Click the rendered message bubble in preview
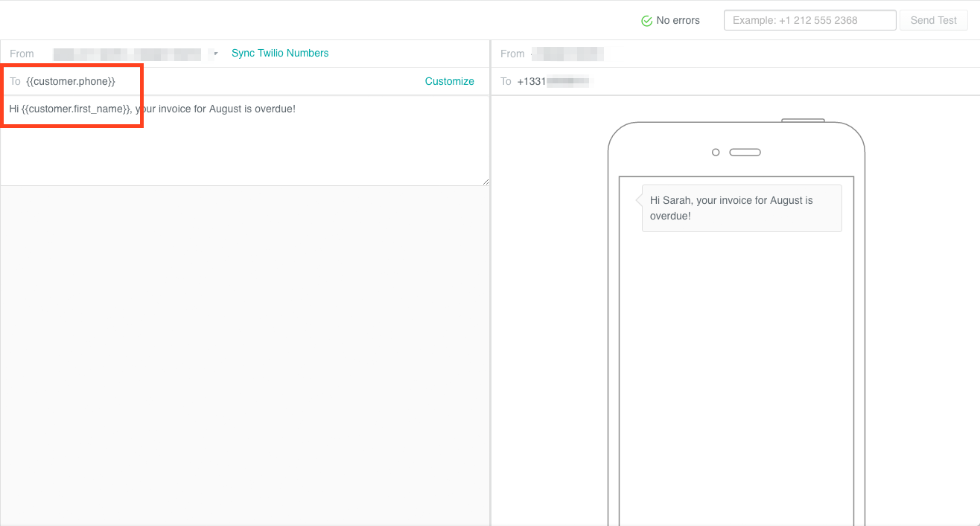 pyautogui.click(x=741, y=208)
